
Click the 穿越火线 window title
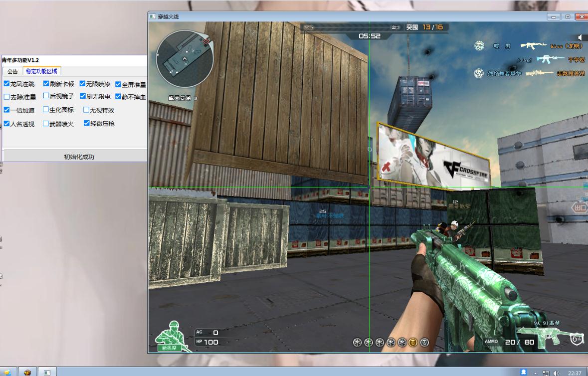[169, 16]
